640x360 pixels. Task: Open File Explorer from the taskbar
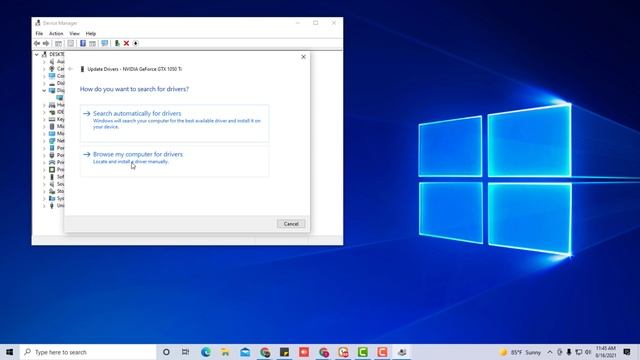click(x=225, y=352)
